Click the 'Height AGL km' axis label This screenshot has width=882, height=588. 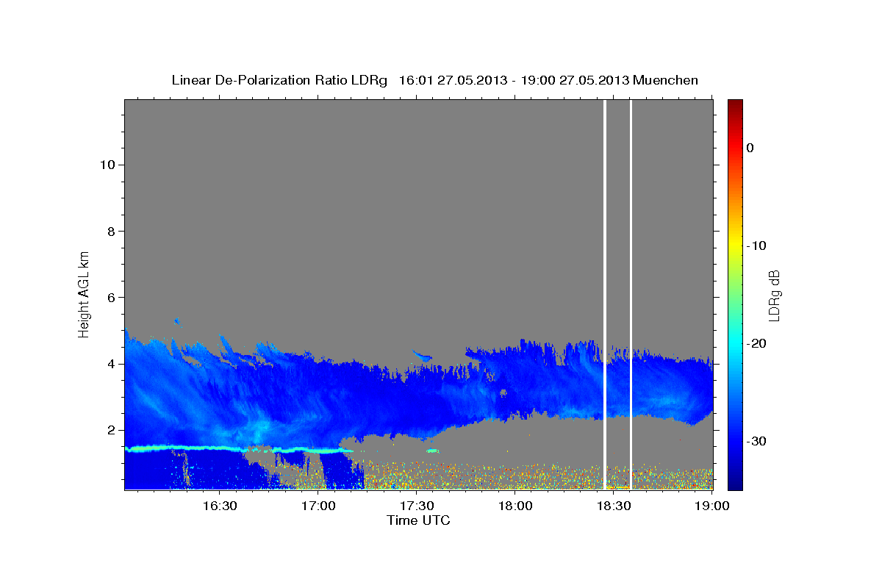click(x=84, y=294)
